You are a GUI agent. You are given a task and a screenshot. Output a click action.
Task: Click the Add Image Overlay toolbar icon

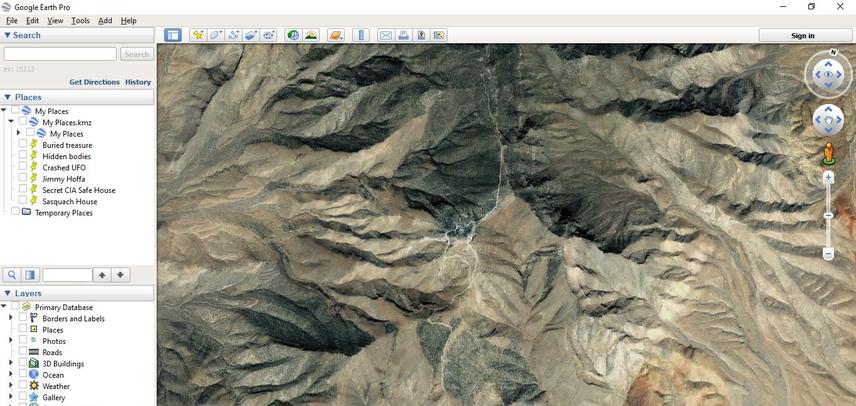pyautogui.click(x=251, y=35)
